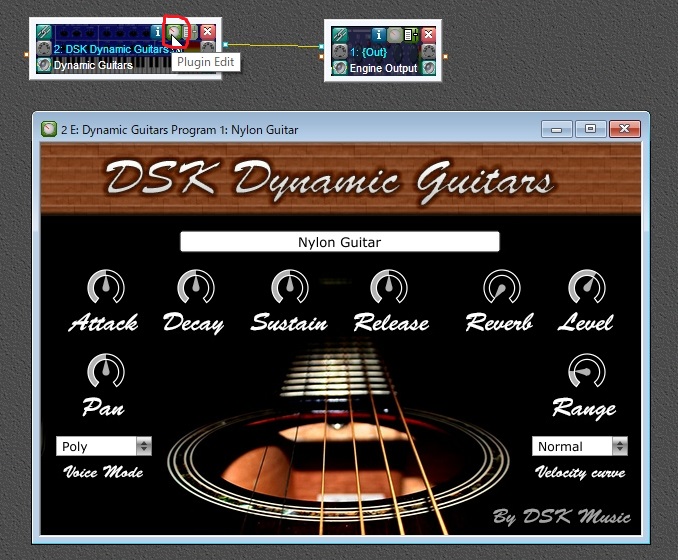The image size is (678, 560).
Task: Open Plugin Edit on DSK Dynamic Guitars module
Action: pyautogui.click(x=174, y=32)
